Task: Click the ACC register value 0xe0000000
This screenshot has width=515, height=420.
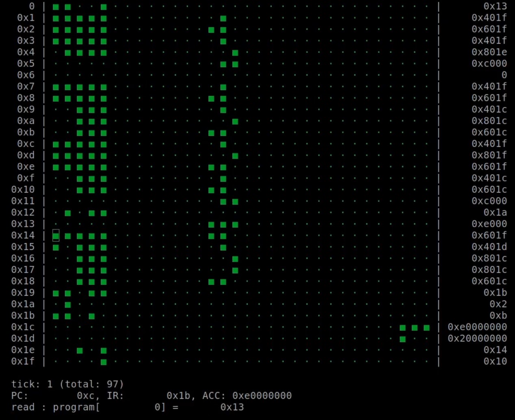Action: [262, 396]
